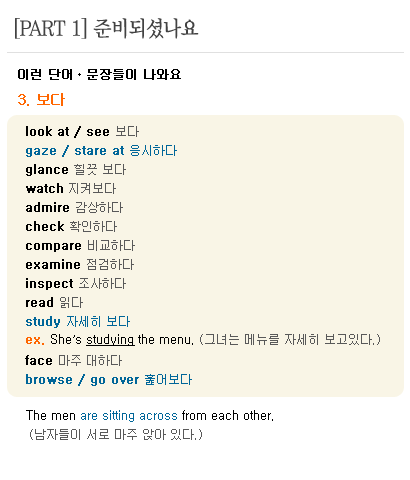
Task: Open the browse / go over entry
Action: point(109,380)
